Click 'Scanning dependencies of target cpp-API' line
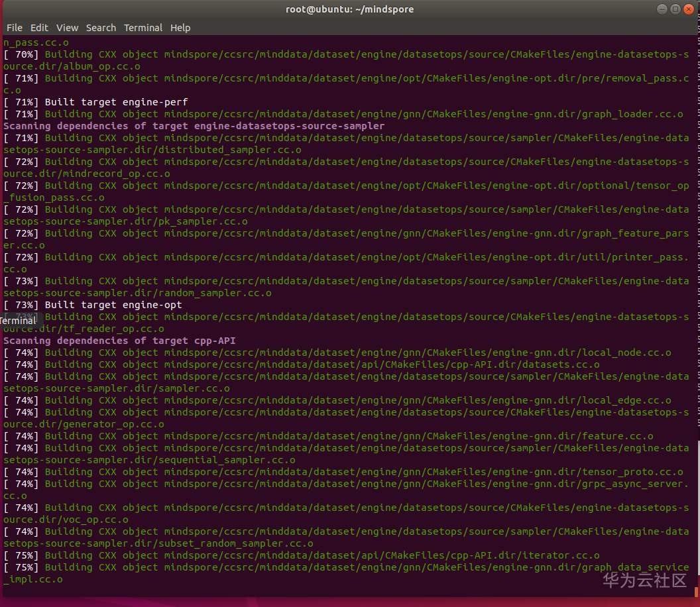The image size is (700, 607). click(119, 341)
